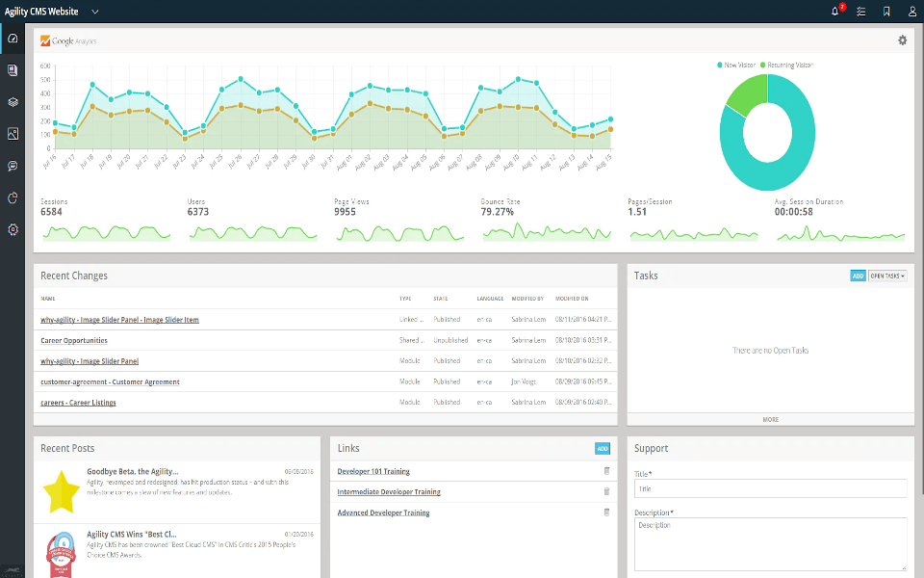Open the reports pie chart icon
This screenshot has height=578, width=924.
pyautogui.click(x=13, y=197)
